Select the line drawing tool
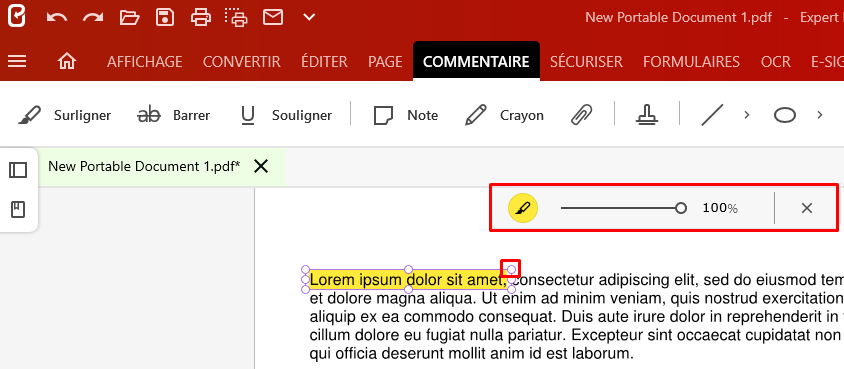Image resolution: width=844 pixels, height=369 pixels. pyautogui.click(x=712, y=115)
